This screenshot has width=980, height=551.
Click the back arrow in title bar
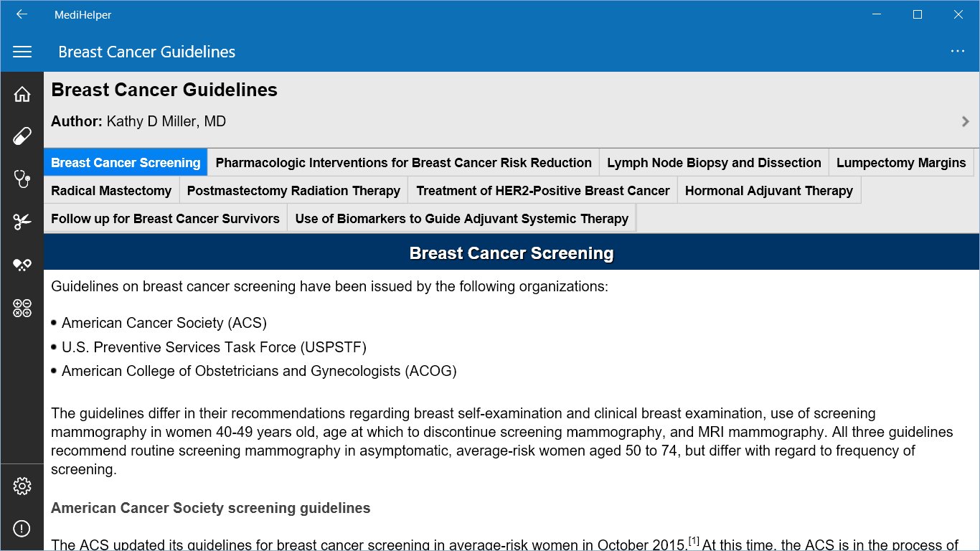point(22,14)
